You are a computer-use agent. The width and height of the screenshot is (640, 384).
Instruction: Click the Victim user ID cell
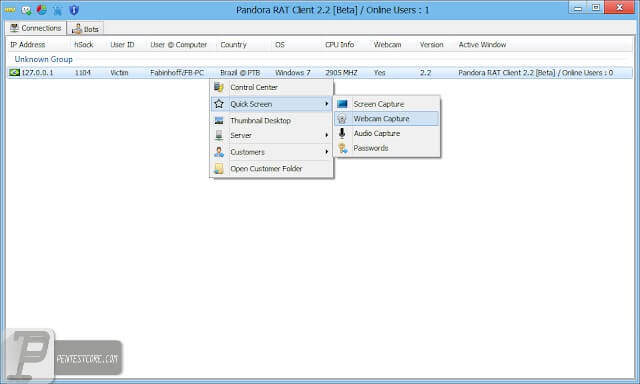click(x=119, y=73)
